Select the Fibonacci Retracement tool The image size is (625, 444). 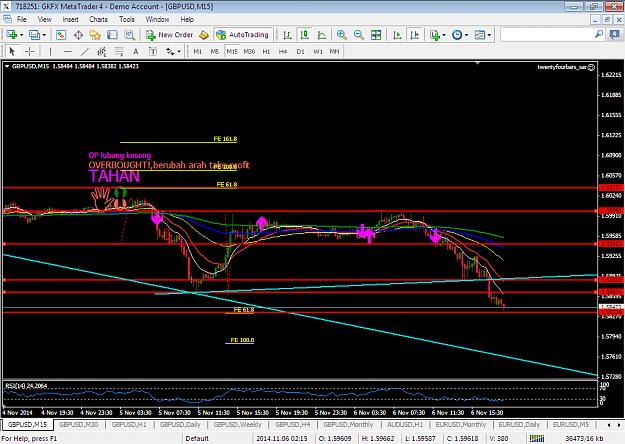119,51
